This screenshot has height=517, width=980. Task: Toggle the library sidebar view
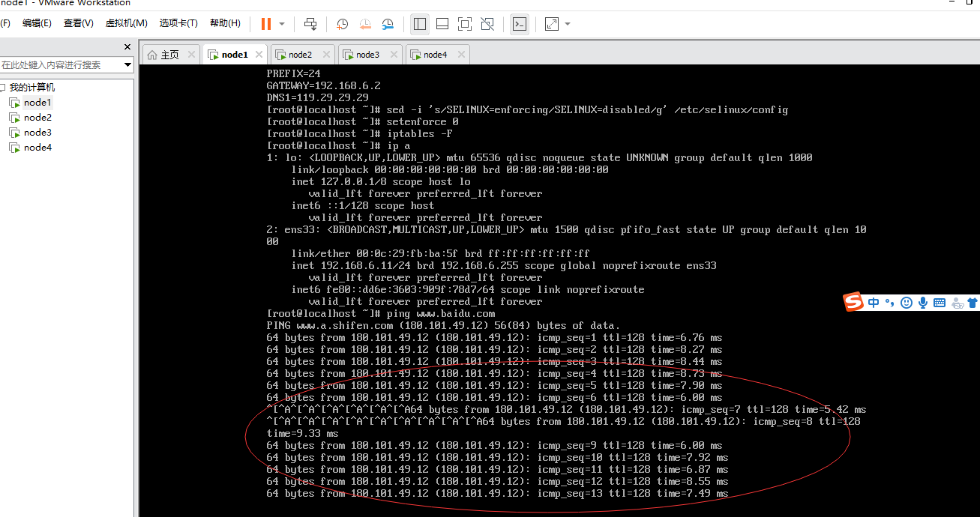point(420,24)
